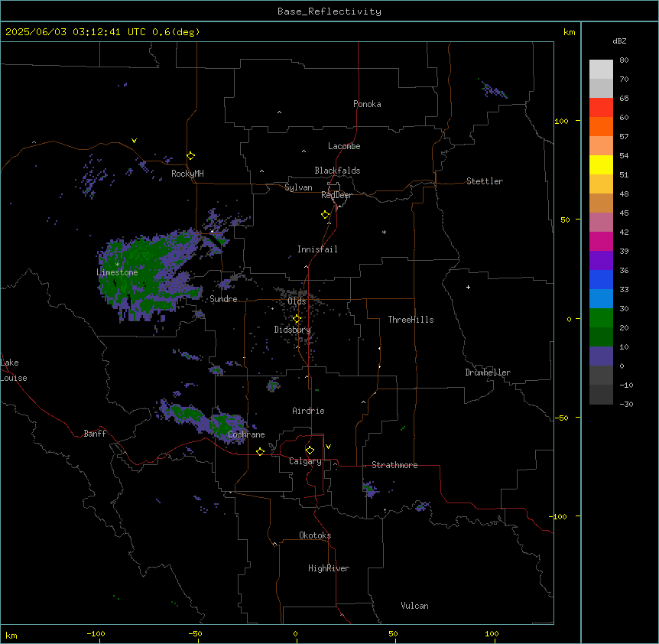659x644 pixels.
Task: Click the -50 tick on the right km axis
Action: [560, 418]
